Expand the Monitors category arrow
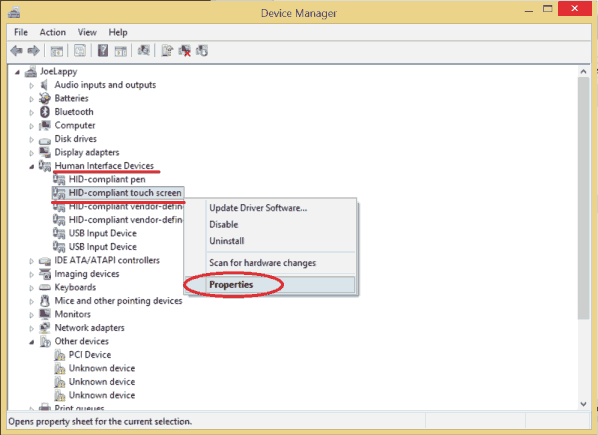This screenshot has width=598, height=435. (x=31, y=315)
